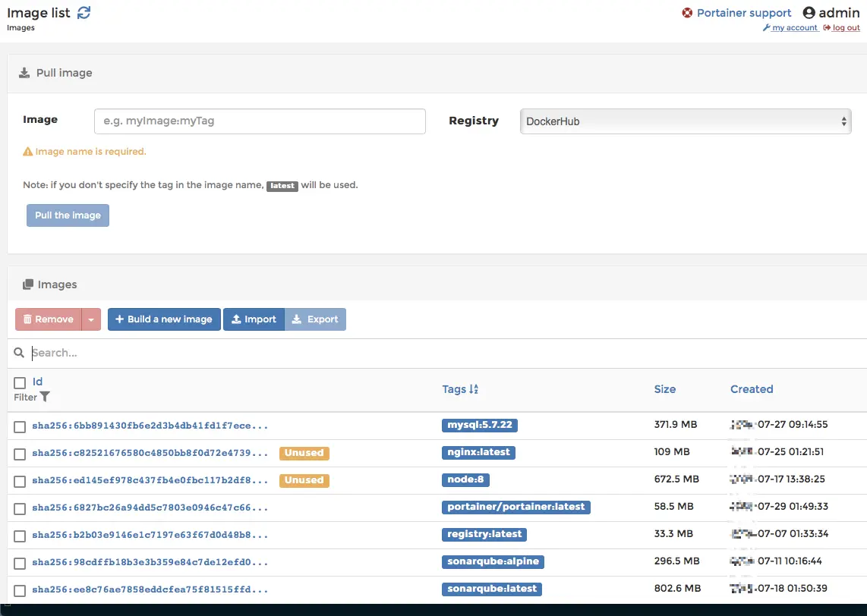
Task: Open the Id column Filter funnel icon
Action: coord(45,397)
